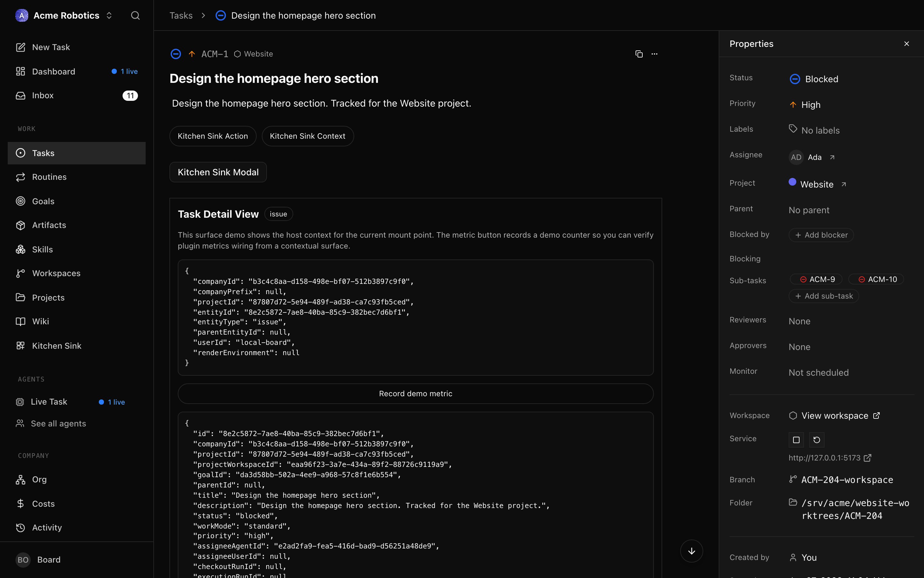Click the Live Task agent icon
The width and height of the screenshot is (924, 578).
pyautogui.click(x=20, y=402)
